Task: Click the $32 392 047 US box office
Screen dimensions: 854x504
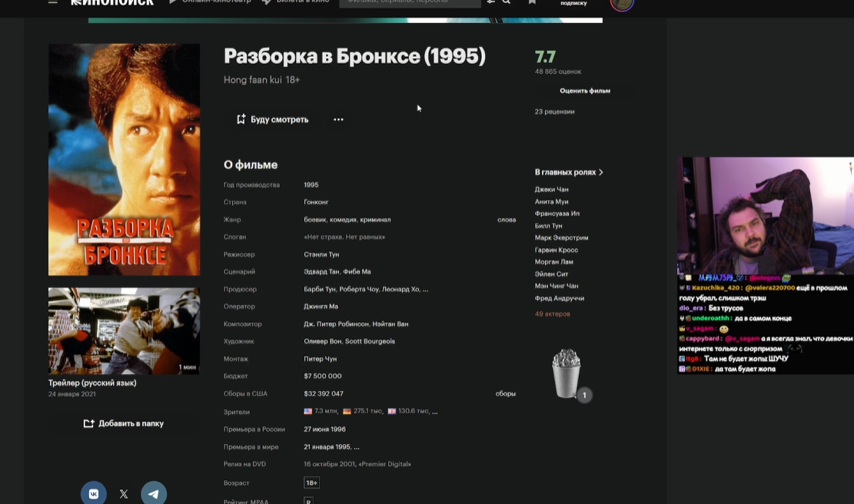Action: click(x=324, y=393)
